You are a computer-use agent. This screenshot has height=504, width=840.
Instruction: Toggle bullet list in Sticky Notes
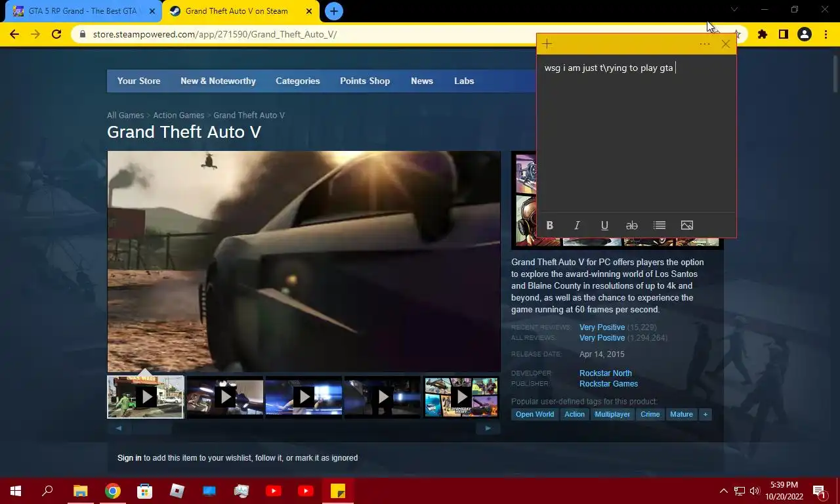pos(660,225)
